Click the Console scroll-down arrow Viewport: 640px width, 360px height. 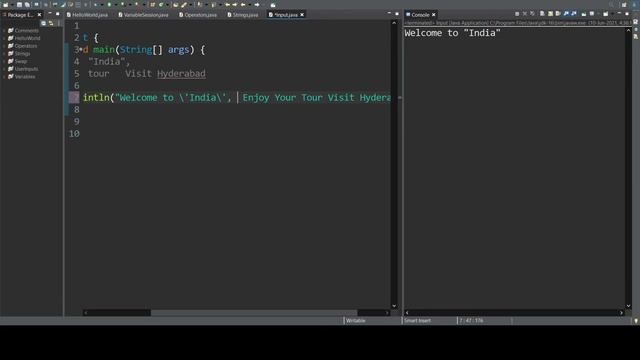tap(629, 306)
